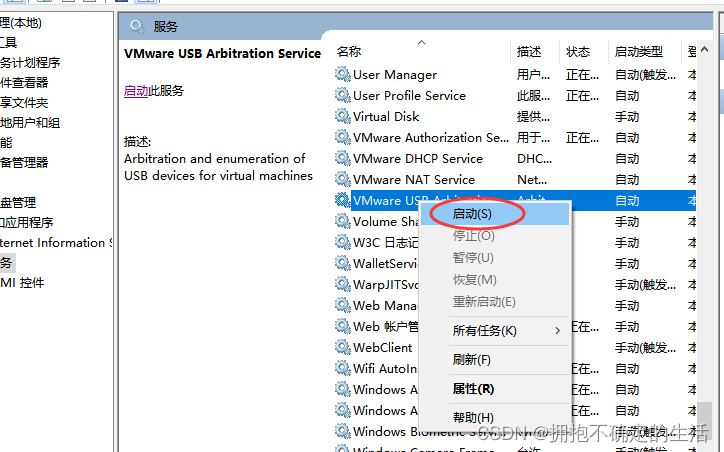Click the VMware NAT Service gear icon

click(x=343, y=179)
